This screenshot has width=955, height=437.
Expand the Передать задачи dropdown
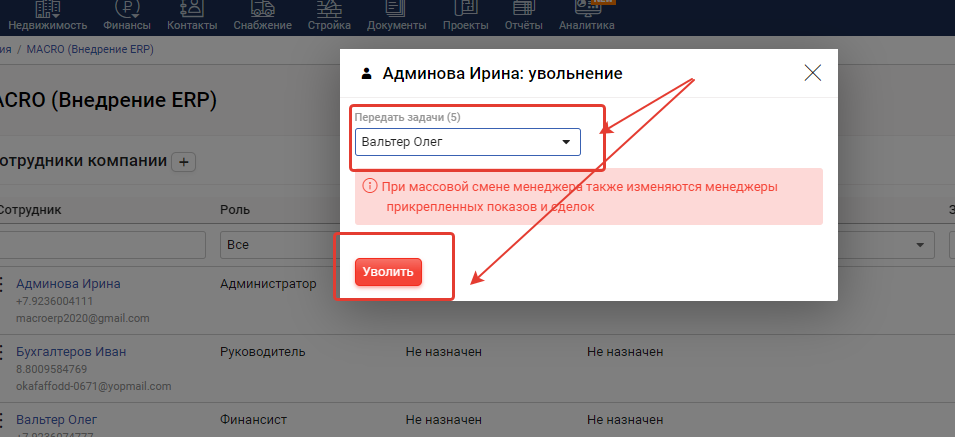(x=467, y=142)
